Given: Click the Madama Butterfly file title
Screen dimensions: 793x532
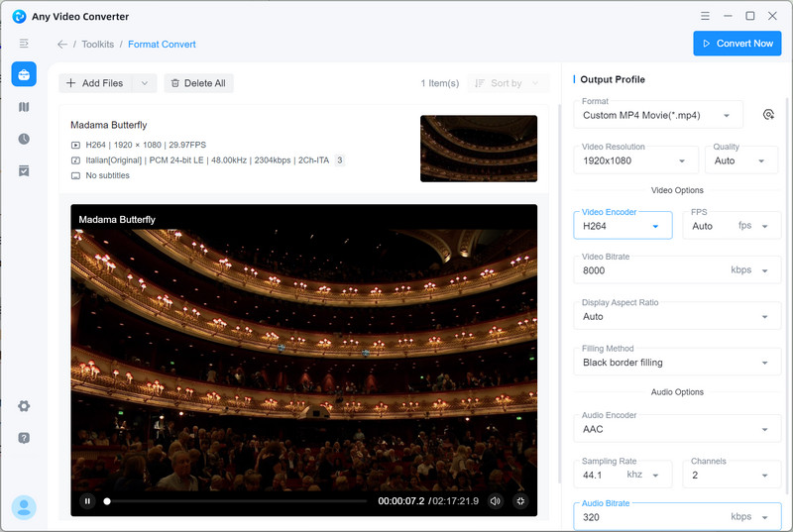Looking at the screenshot, I should pos(109,125).
